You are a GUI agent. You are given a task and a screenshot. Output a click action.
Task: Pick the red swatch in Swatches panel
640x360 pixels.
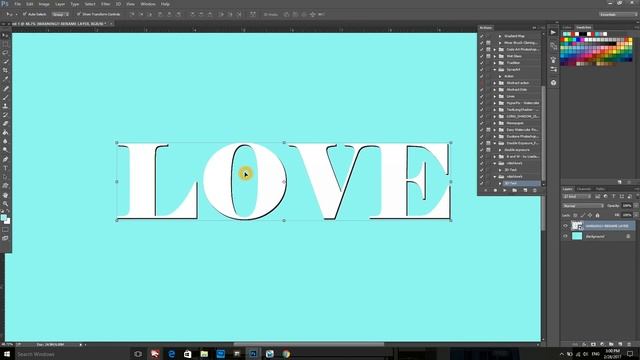563,40
